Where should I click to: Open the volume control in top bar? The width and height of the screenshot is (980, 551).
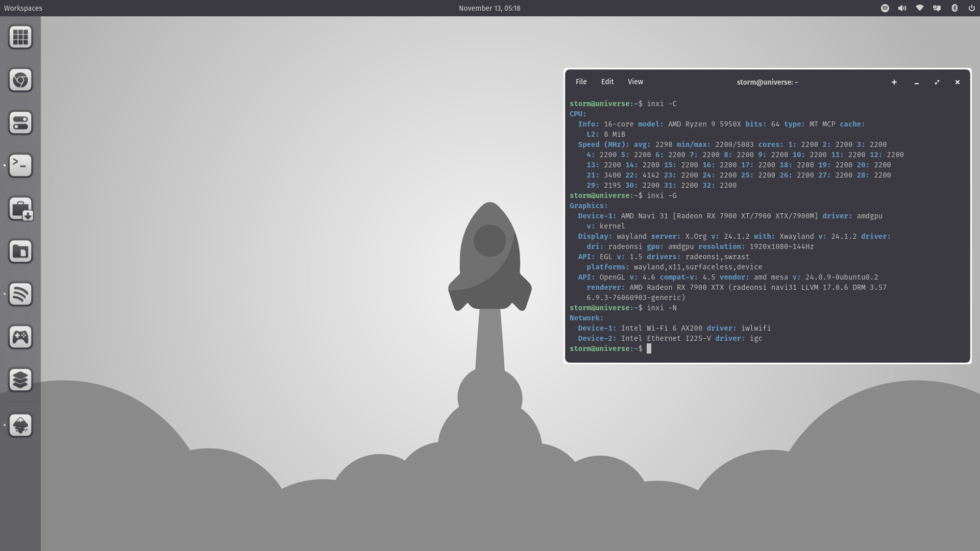click(902, 8)
